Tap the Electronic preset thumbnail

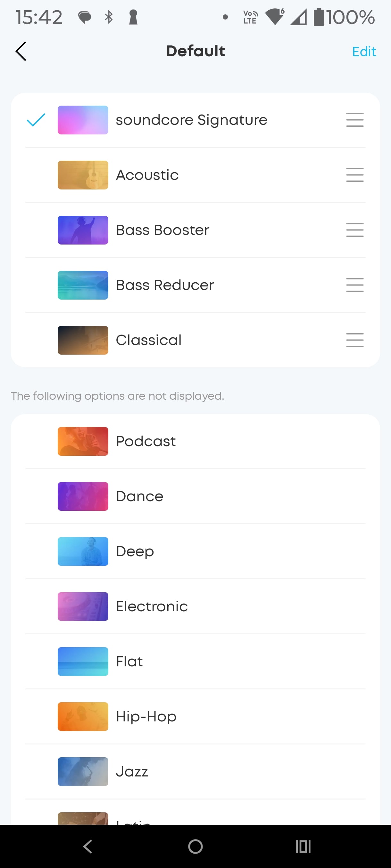tap(83, 607)
